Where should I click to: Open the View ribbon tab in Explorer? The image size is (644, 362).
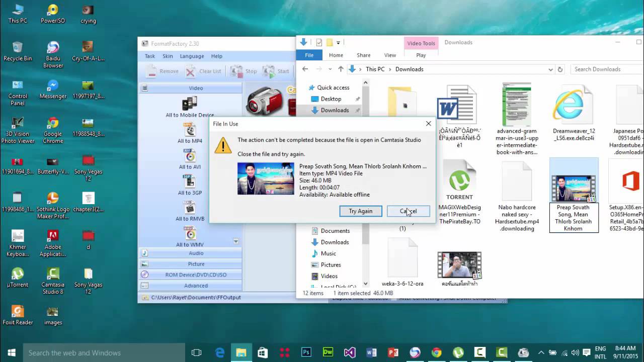pos(390,55)
